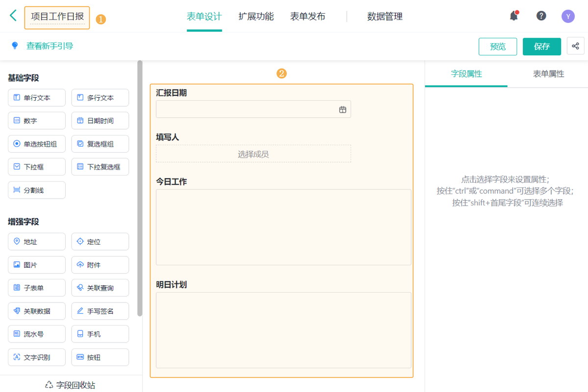Click the 预览 button

498,46
